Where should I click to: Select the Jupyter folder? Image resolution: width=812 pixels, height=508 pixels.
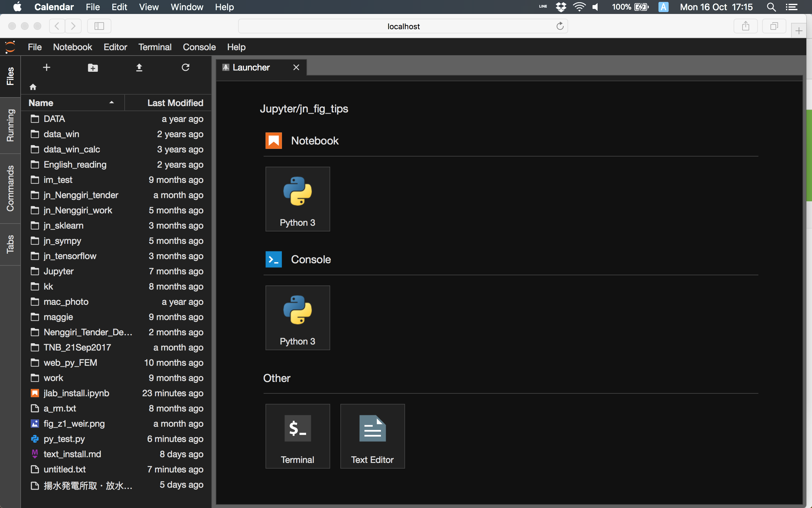click(116, 271)
